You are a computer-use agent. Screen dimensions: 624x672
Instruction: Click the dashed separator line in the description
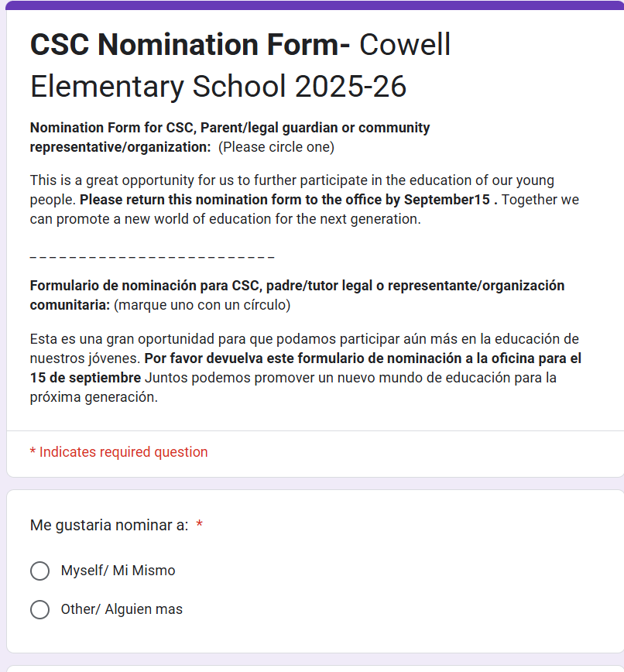(x=152, y=256)
